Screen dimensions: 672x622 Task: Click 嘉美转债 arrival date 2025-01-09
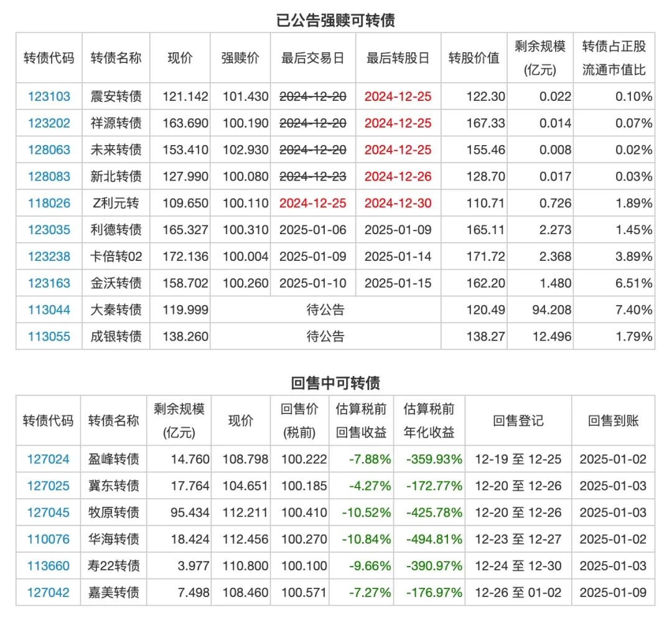pos(614,592)
